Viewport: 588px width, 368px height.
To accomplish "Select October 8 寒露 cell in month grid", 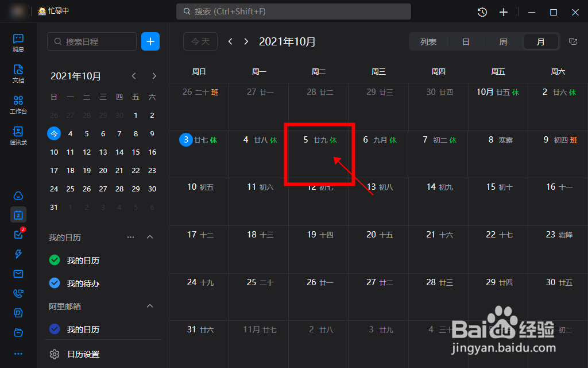I will 498,154.
